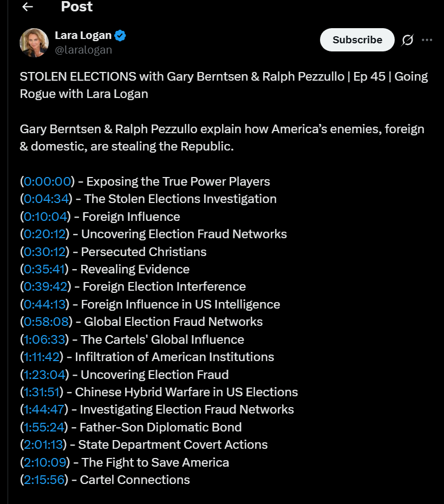Go to 1:06:33 Cartels' Global Influence

[x=45, y=339]
